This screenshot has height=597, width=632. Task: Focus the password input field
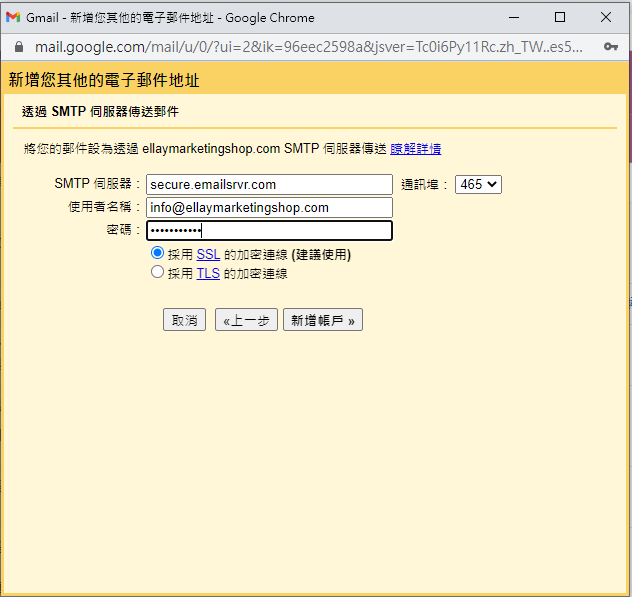click(269, 230)
